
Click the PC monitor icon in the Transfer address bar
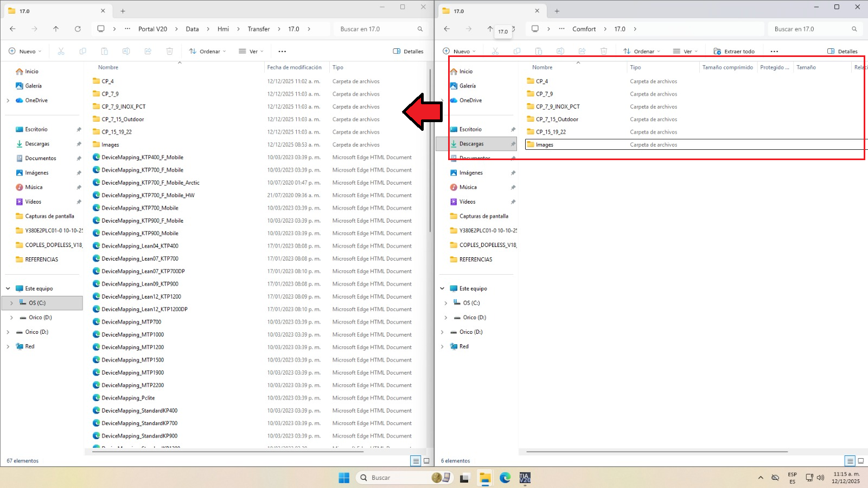[x=101, y=29]
